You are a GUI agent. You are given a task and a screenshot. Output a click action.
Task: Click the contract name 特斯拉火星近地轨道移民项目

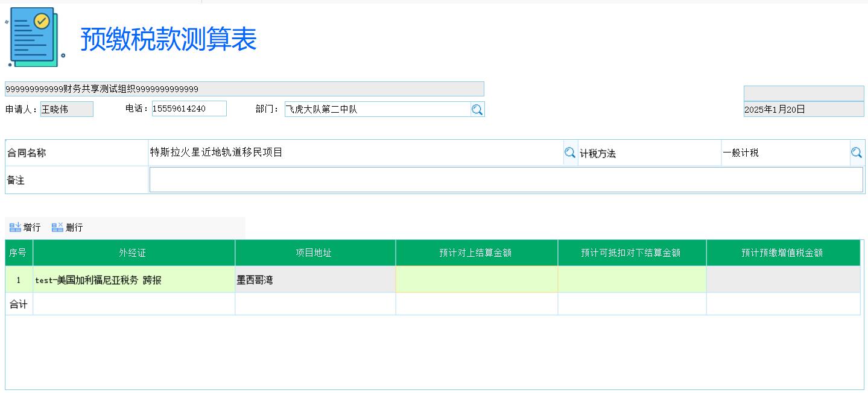(356, 152)
